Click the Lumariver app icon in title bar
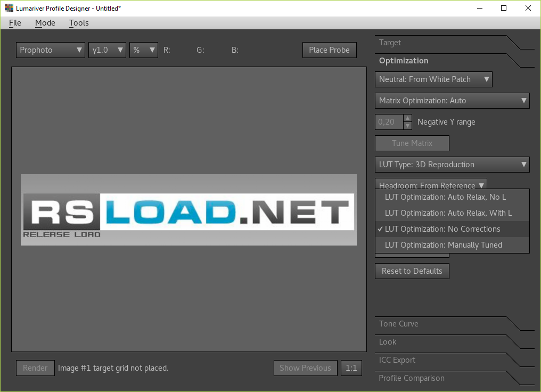The image size is (541, 392). pyautogui.click(x=9, y=8)
